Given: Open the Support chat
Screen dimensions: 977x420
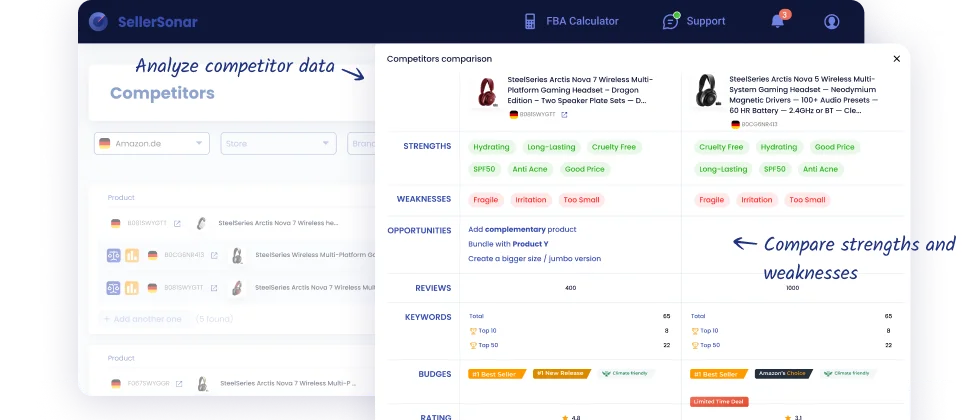Looking at the screenshot, I should 693,21.
